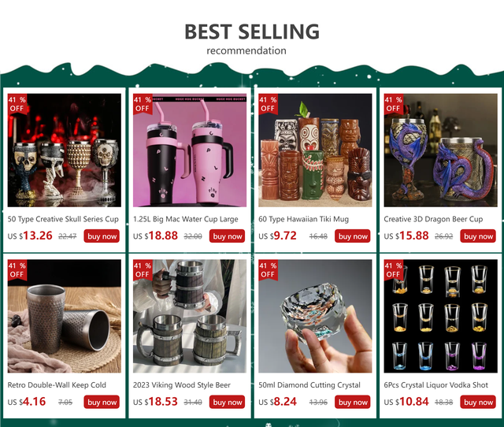
Task: Click buy now for 3D Dragon Beer Cup
Action: click(x=478, y=236)
